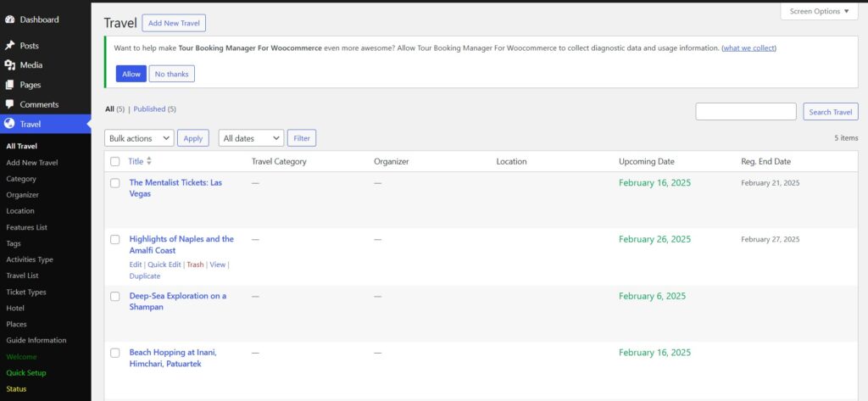Click Duplicate under Highlights of Naples

[x=145, y=276]
